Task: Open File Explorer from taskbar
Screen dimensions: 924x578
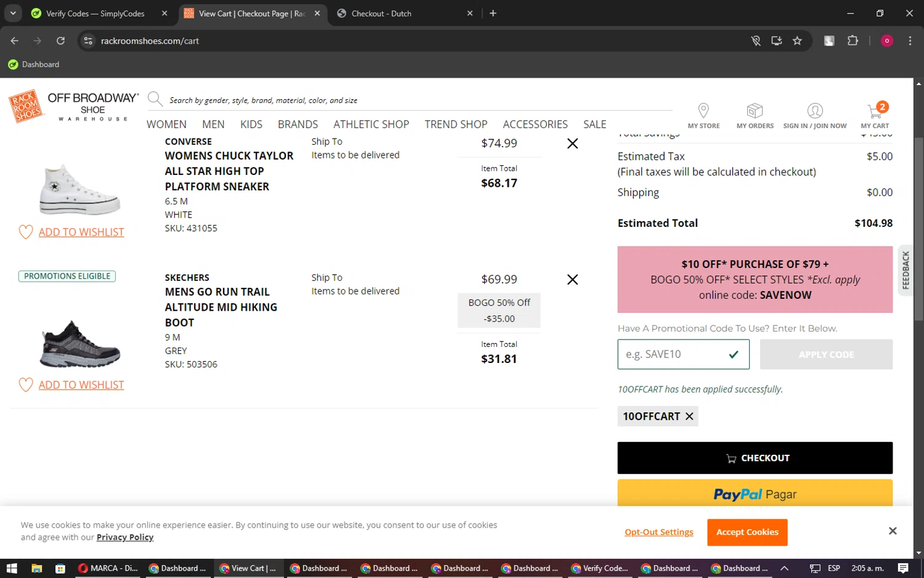Action: (x=36, y=568)
